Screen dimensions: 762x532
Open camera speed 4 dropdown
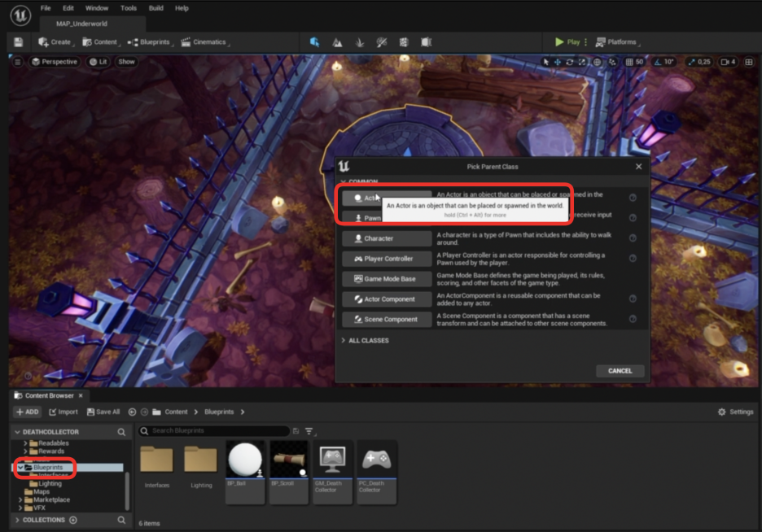[x=728, y=62]
